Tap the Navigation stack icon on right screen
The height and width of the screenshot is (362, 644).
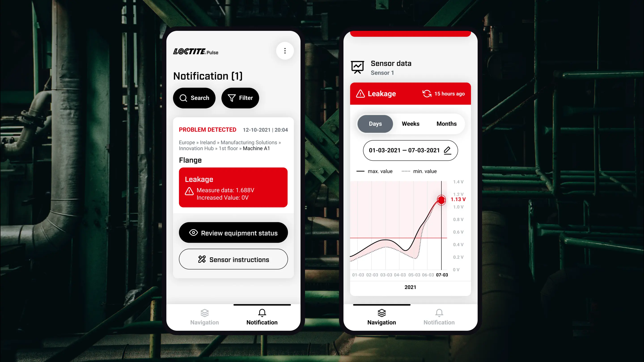click(381, 312)
